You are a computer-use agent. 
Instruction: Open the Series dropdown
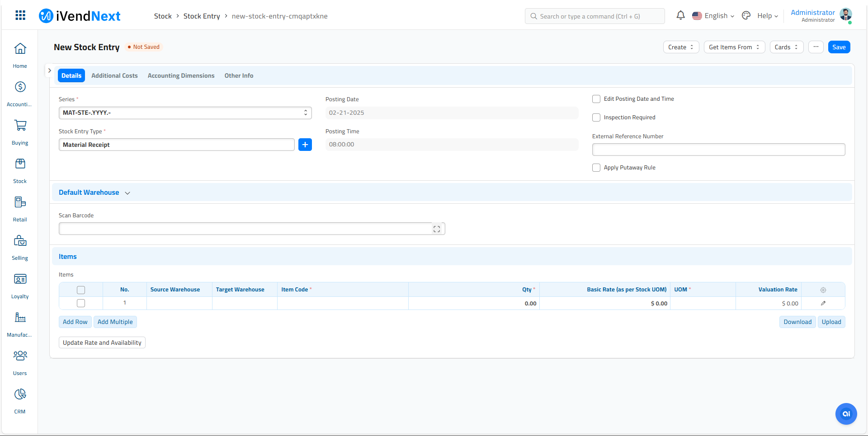coord(185,113)
